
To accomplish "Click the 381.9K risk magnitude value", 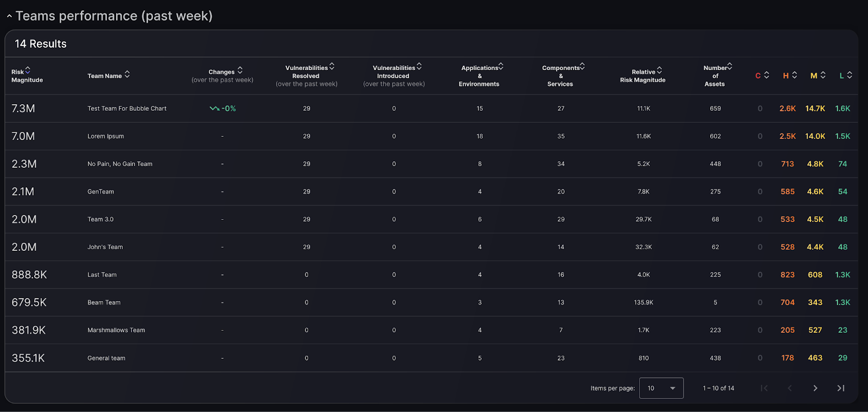I will point(29,330).
